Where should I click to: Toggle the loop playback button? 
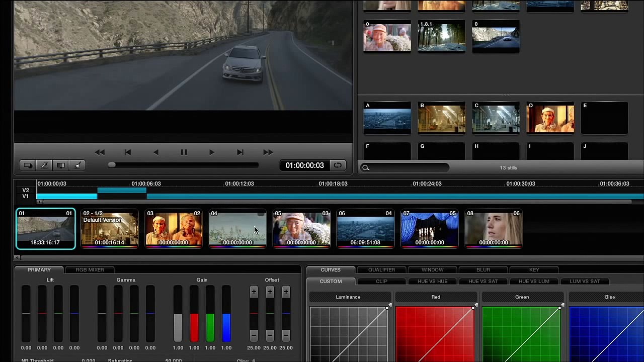[338, 165]
